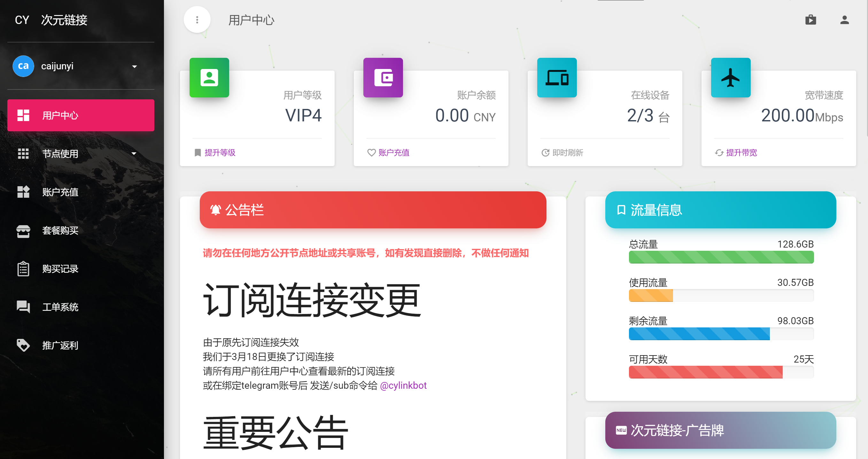Click the CY logo in the sidebar
The image size is (868, 459).
tap(22, 20)
